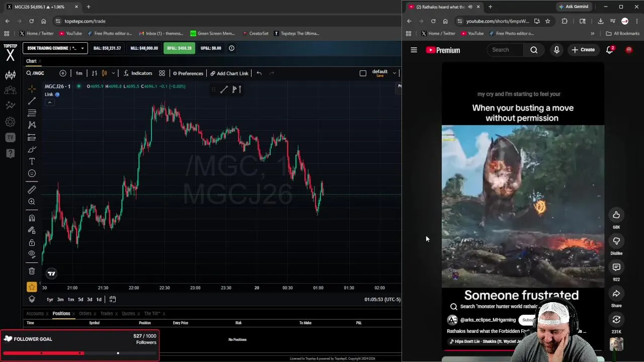
Task: Open the emoji/icons drawing tool
Action: (32, 173)
